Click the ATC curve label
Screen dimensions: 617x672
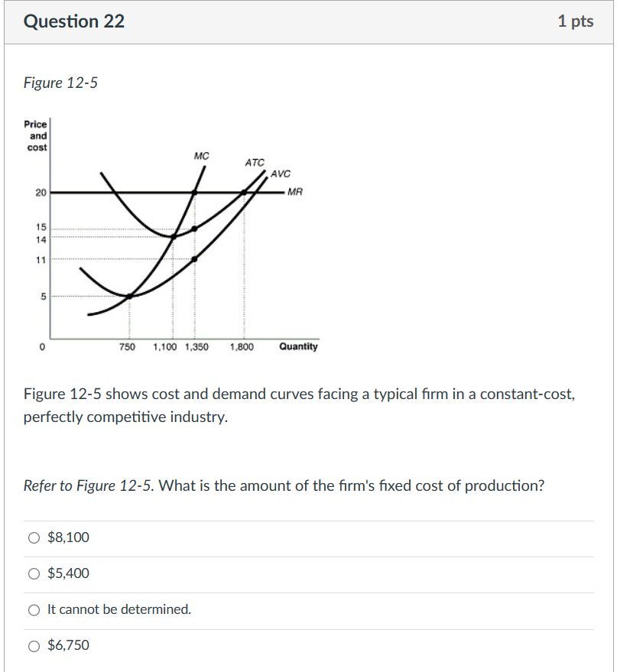point(253,161)
